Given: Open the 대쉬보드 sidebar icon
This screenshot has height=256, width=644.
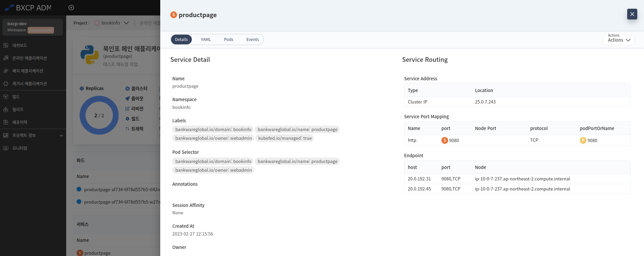Looking at the screenshot, I should tap(6, 45).
